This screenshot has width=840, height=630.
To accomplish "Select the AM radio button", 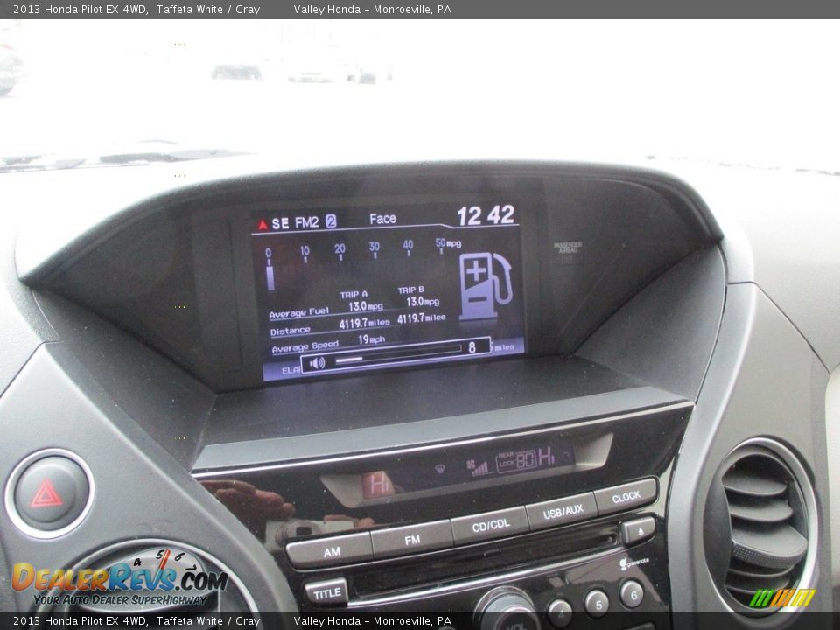I will click(331, 551).
